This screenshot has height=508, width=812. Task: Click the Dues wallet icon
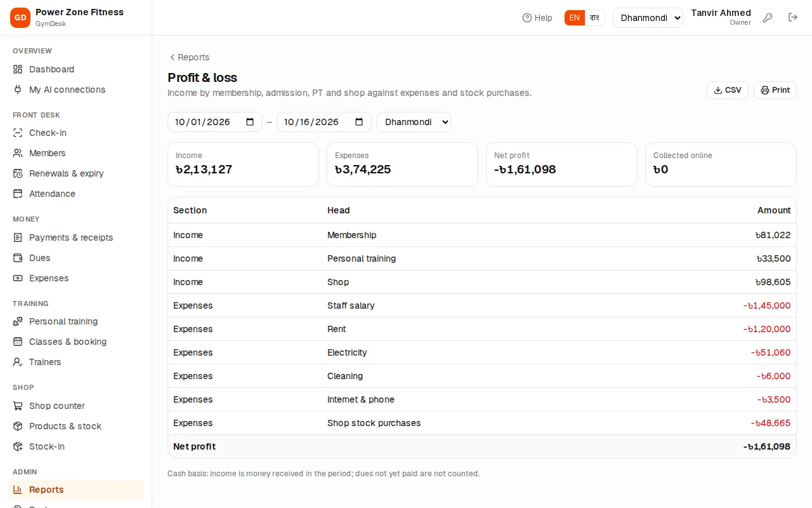click(18, 258)
